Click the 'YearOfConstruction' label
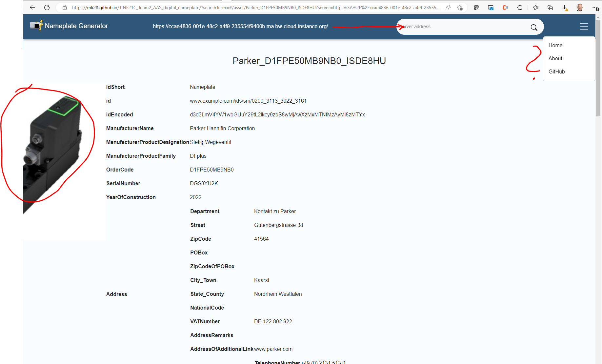Viewport: 602px width, 364px height. (131, 197)
